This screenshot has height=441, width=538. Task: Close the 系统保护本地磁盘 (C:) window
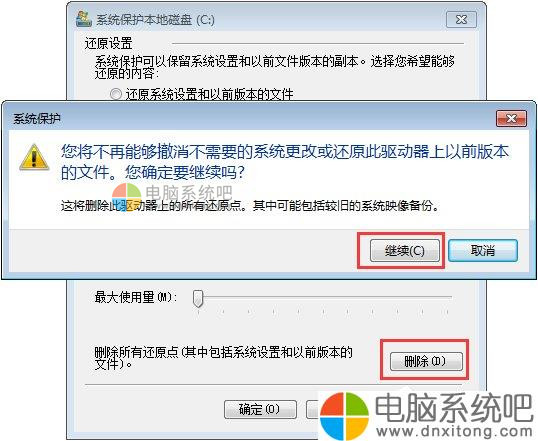point(461,20)
